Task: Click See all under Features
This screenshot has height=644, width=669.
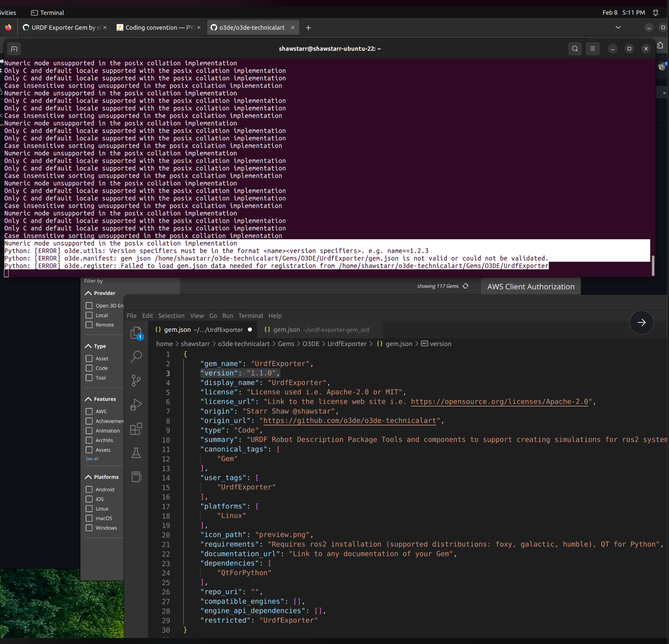Action: [92, 459]
